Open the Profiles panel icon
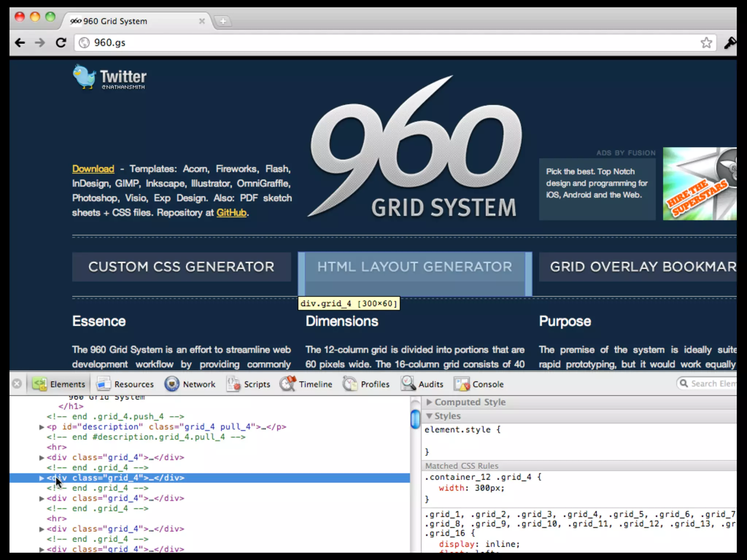The image size is (747, 560). (x=350, y=384)
